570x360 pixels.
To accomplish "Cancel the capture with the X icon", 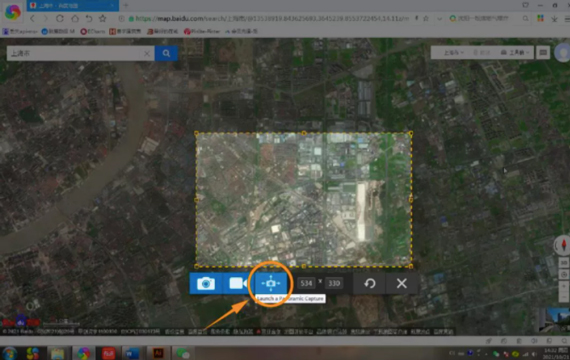I will tap(402, 283).
